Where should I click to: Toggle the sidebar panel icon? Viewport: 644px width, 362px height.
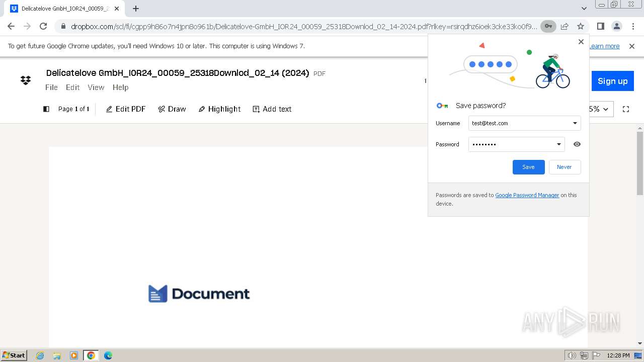(46, 109)
